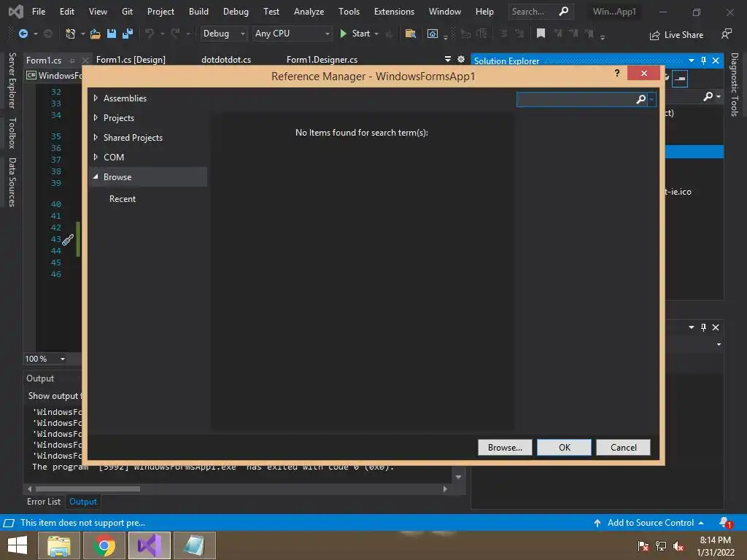The height and width of the screenshot is (560, 747).
Task: Open the Solution Explorer window options dropdown
Action: tap(692, 61)
